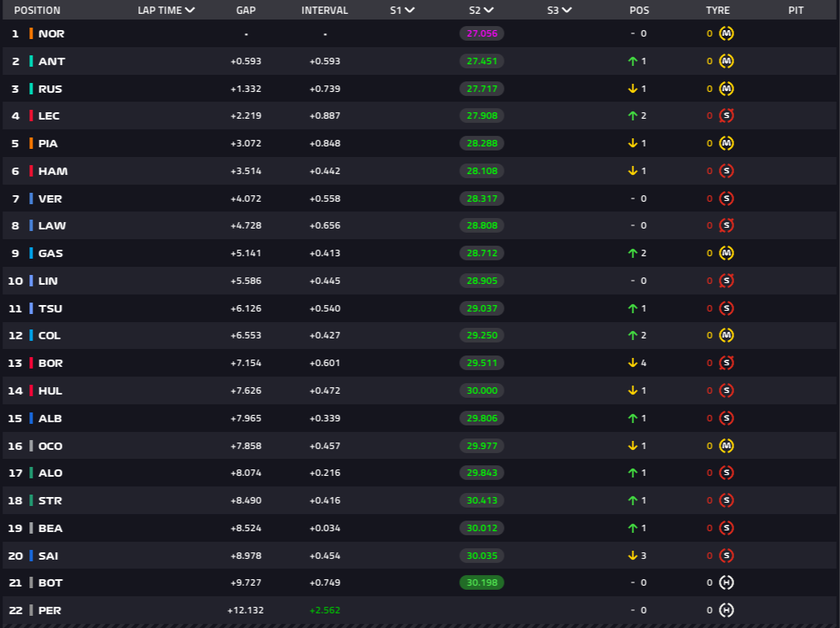Click Leclerc's soft tyre icon
The image size is (840, 628).
pos(726,116)
